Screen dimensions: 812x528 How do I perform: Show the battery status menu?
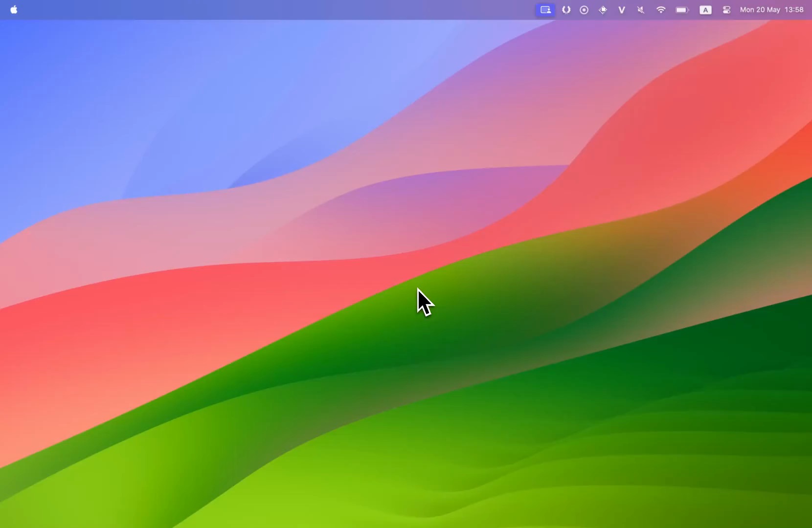pyautogui.click(x=682, y=10)
